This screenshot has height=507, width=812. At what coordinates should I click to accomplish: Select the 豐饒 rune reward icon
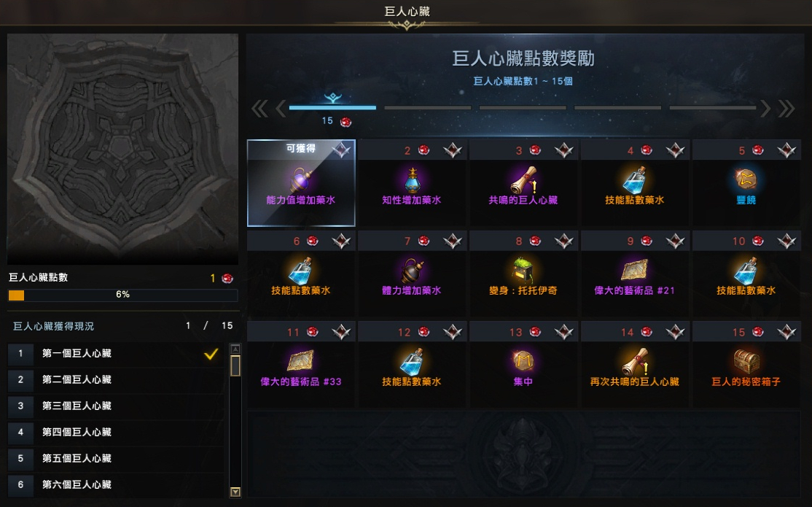pyautogui.click(x=746, y=179)
